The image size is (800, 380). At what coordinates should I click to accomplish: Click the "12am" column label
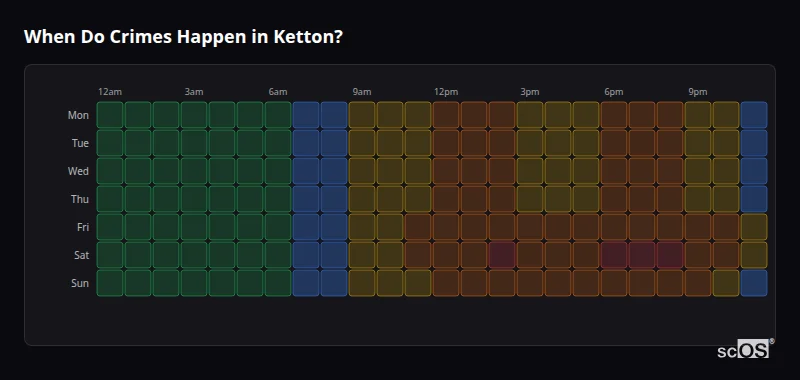[110, 92]
